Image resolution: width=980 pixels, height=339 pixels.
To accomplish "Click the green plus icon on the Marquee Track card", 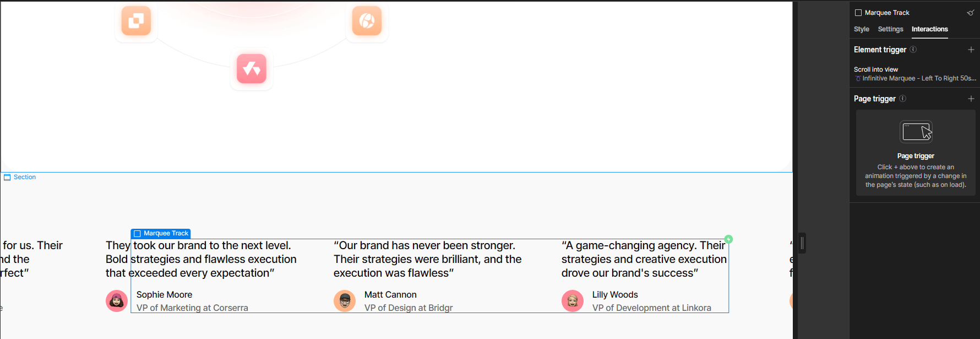I will coord(728,239).
